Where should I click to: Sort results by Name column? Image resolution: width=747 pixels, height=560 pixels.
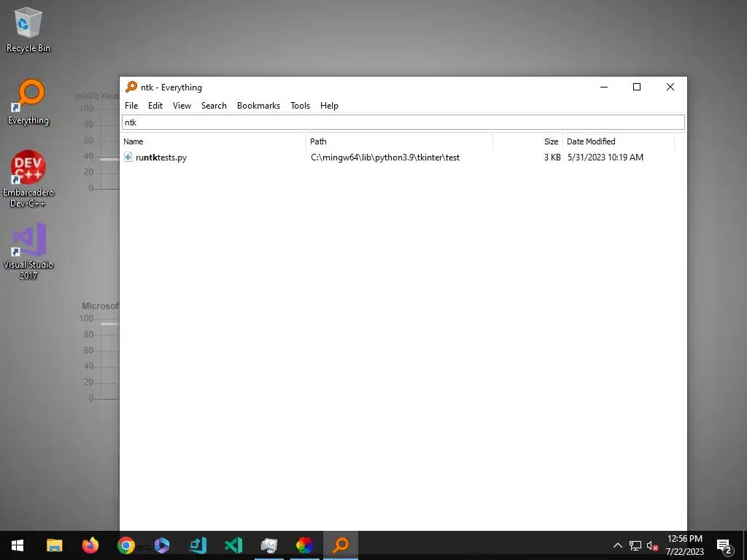[x=214, y=141]
